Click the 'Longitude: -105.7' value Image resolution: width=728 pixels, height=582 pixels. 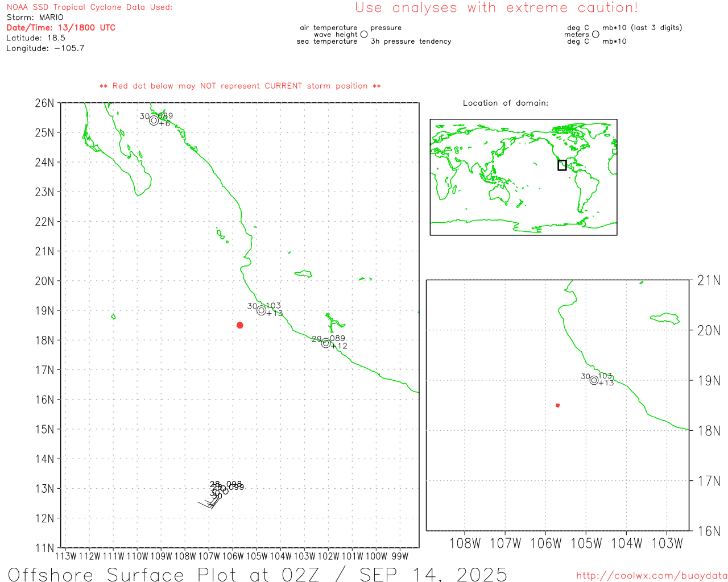click(45, 48)
